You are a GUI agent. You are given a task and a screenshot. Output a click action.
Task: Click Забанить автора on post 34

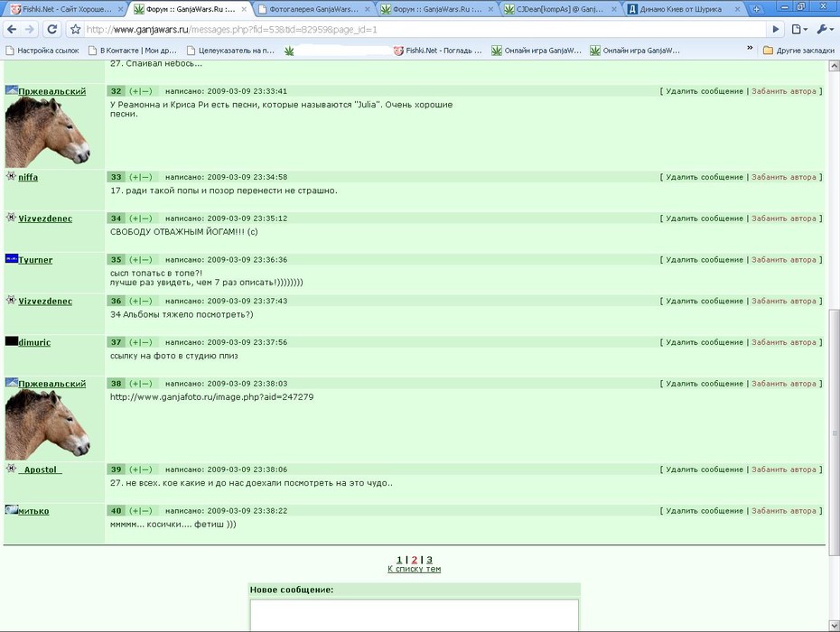[784, 218]
